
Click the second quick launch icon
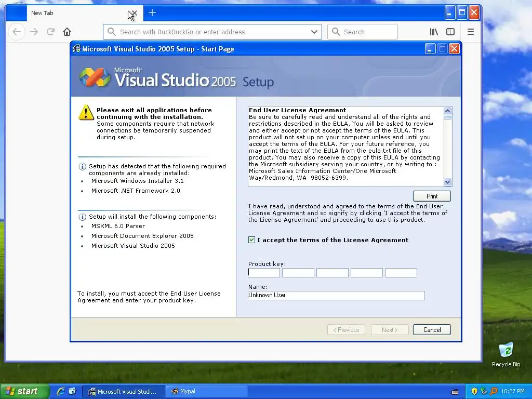pyautogui.click(x=72, y=392)
